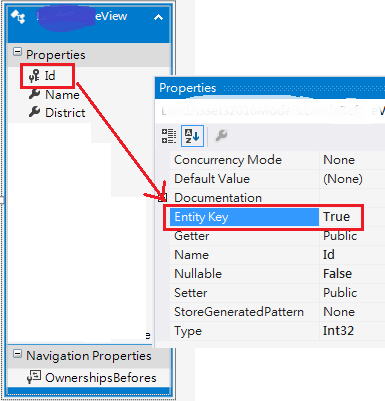
Task: Click the Properties window title bar
Action: click(x=270, y=88)
